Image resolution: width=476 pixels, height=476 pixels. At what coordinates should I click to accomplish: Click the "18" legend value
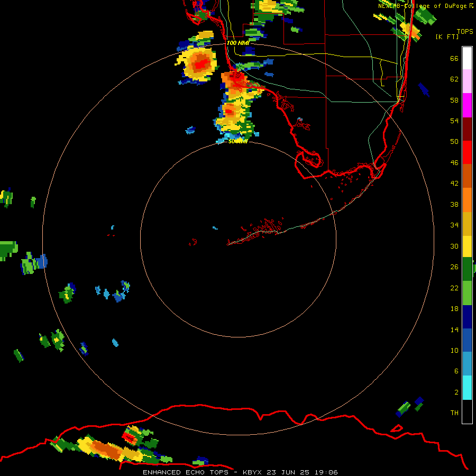click(454, 309)
